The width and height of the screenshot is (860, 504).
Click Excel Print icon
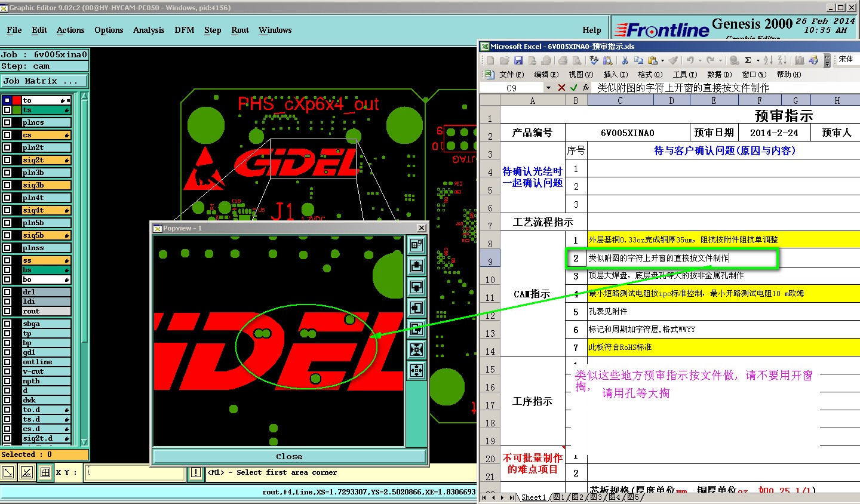click(x=563, y=60)
